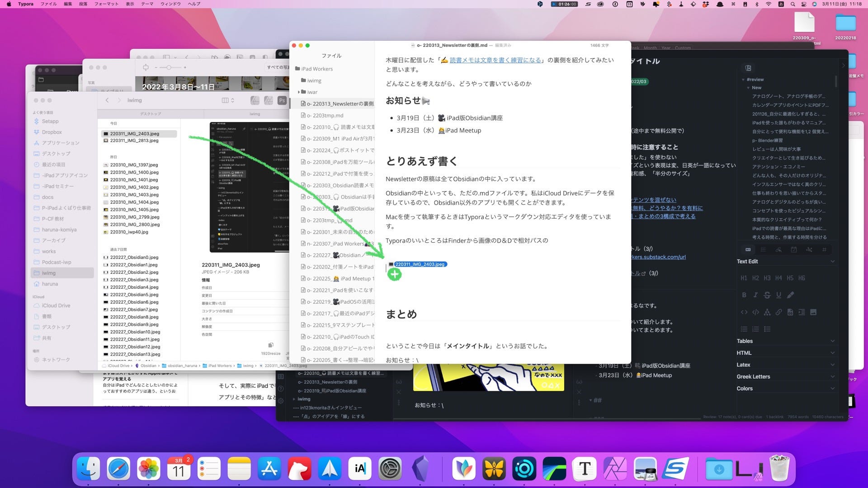Go back in Finder iwimg window
Viewport: 868px width, 488px height.
pos(107,100)
